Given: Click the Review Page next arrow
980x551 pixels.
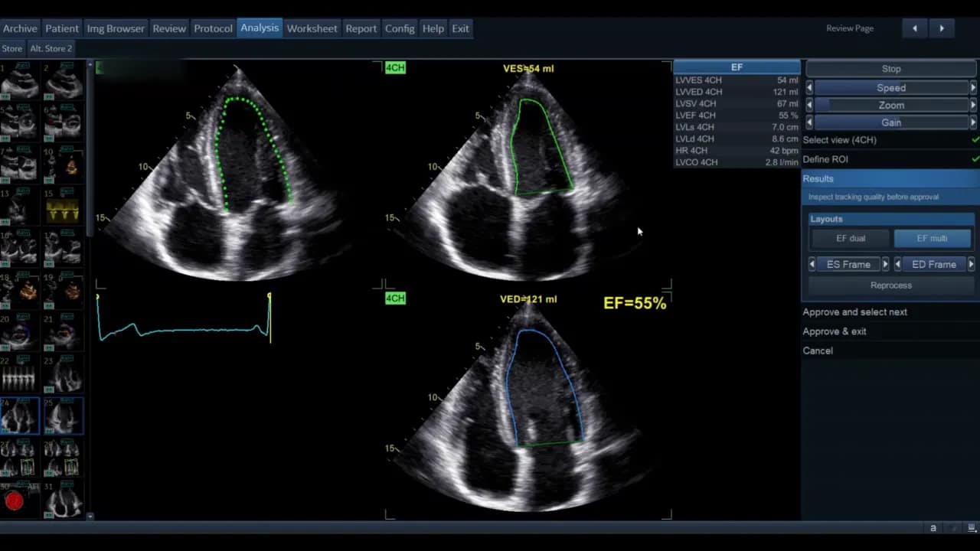Looking at the screenshot, I should point(942,28).
